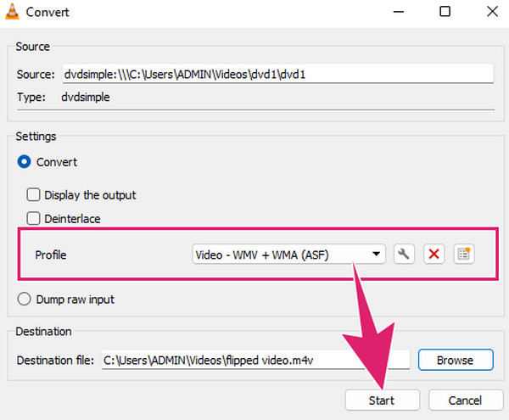Open the edit selected profile wrench
This screenshot has width=509, height=420.
coord(404,255)
